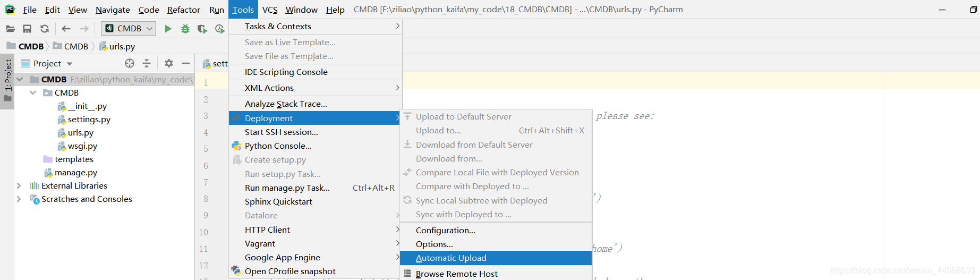Collapse the inner CMDB folder
This screenshot has width=980, height=280.
[x=33, y=92]
